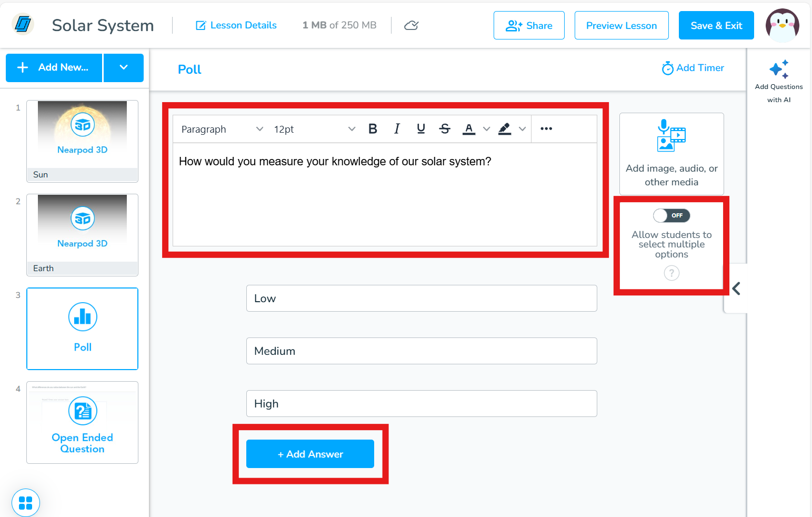This screenshot has width=812, height=517.
Task: Open the Open Ended Question slide
Action: pos(82,422)
